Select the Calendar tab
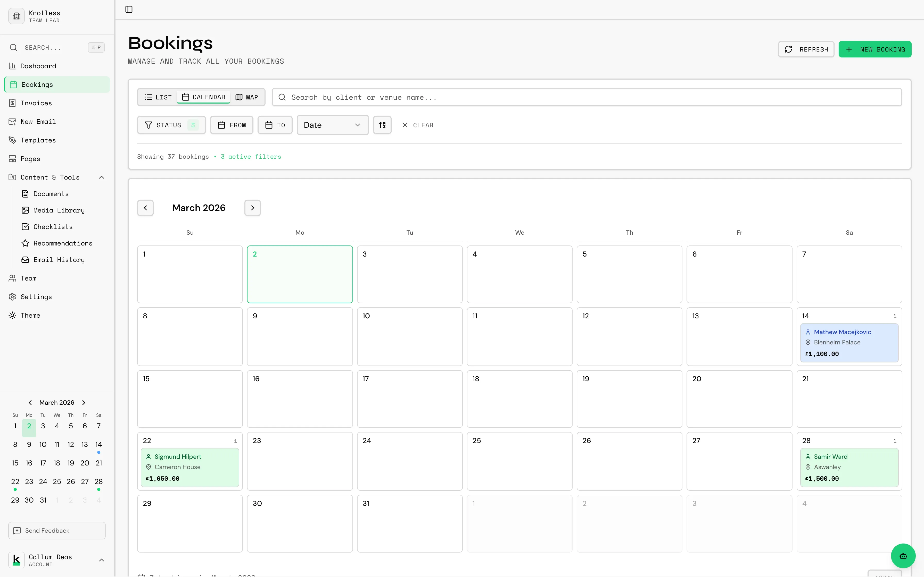Image resolution: width=924 pixels, height=577 pixels. (203, 97)
